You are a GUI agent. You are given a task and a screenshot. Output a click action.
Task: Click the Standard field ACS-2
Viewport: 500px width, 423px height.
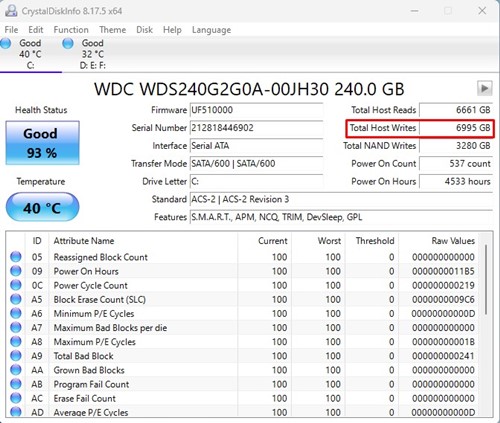[x=341, y=199]
